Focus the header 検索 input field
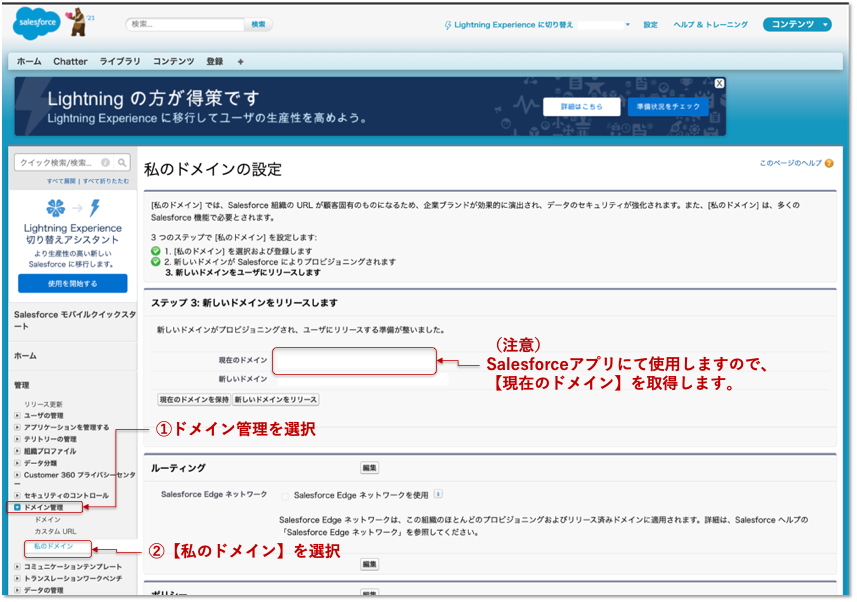 [185, 24]
